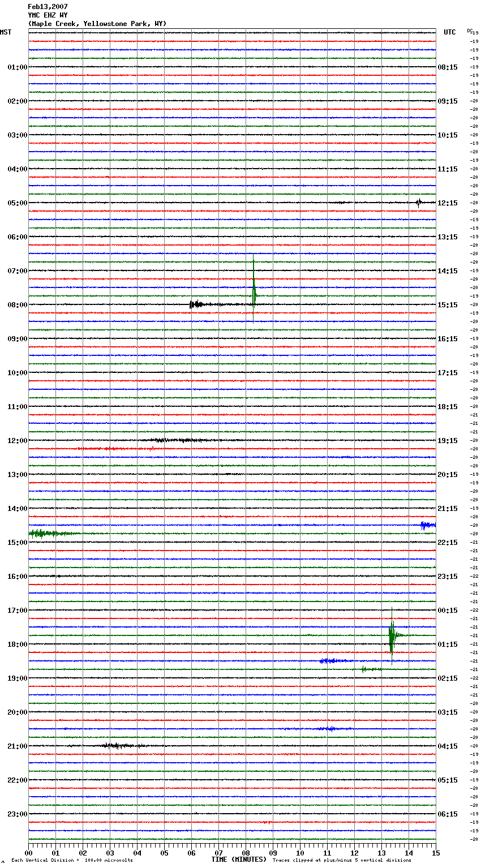This screenshot has height=868, width=481.
Task: Select the '11:00' MST time label
Action: [18, 407]
